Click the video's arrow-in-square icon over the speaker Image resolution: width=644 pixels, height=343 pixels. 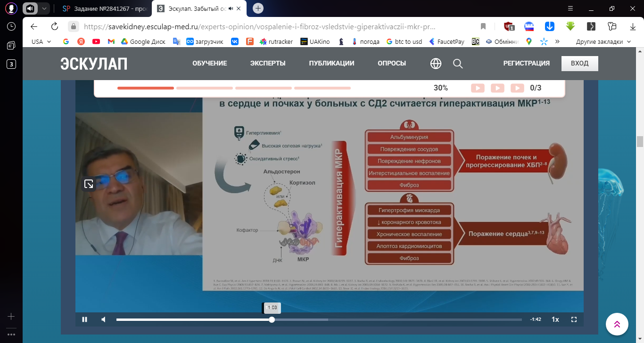89,184
